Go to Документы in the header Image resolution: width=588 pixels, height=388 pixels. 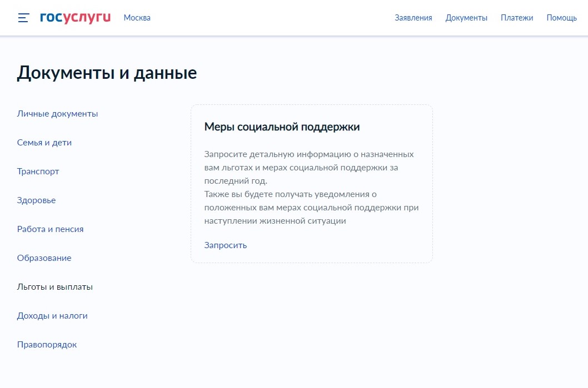click(466, 18)
